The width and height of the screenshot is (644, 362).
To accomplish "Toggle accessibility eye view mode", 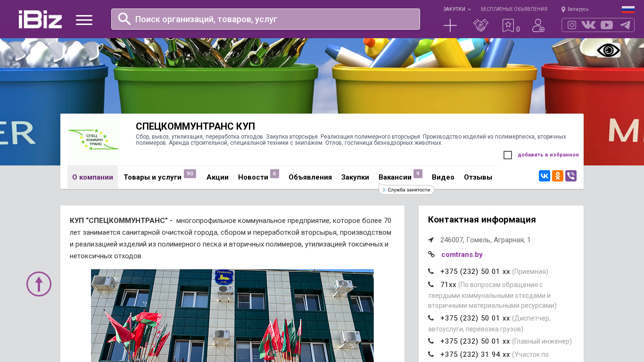I will (608, 50).
